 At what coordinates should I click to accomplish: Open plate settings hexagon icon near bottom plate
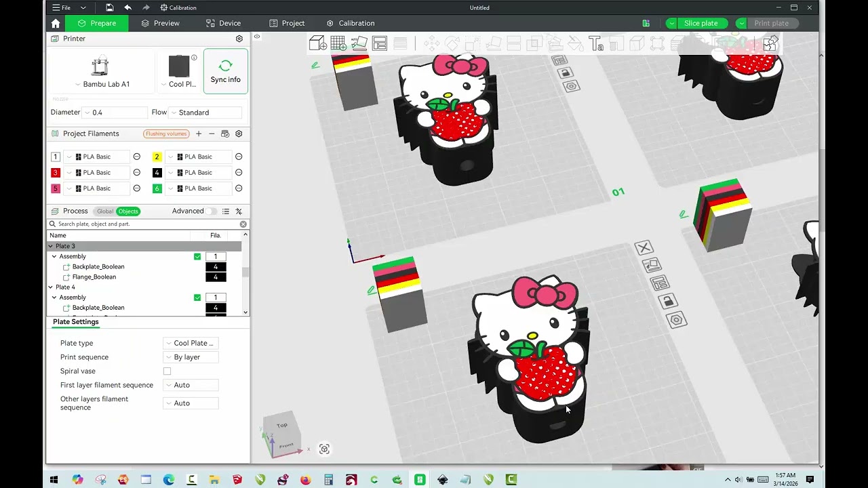676,320
